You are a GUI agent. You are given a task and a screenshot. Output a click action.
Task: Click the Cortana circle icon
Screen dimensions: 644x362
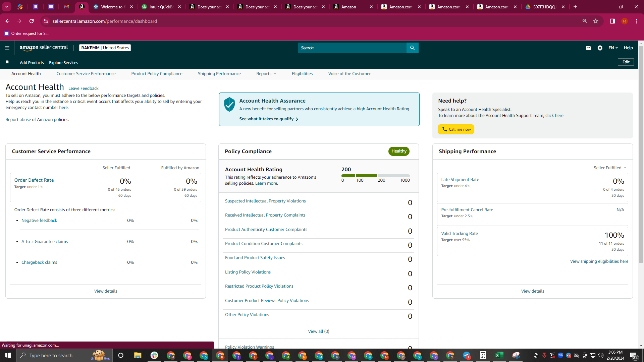pyautogui.click(x=121, y=355)
